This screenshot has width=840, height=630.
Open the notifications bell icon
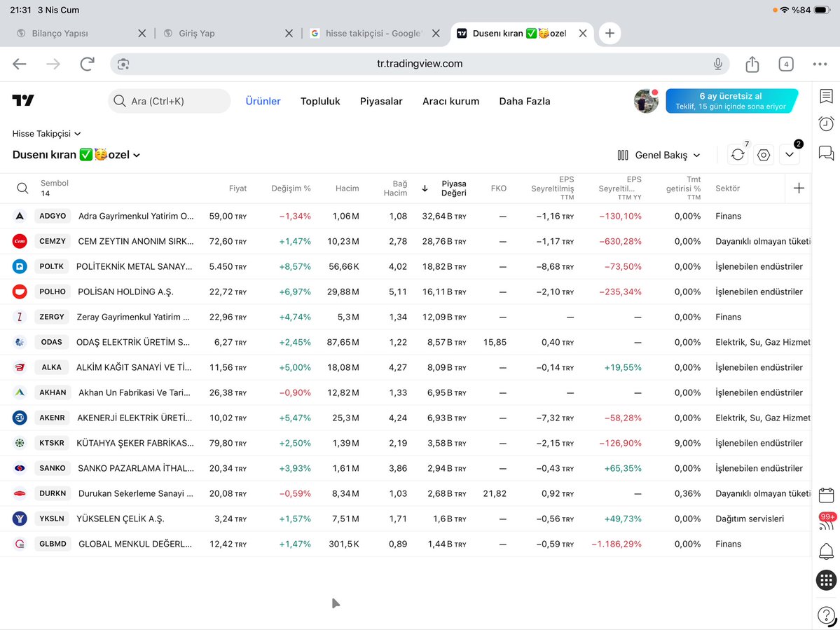pyautogui.click(x=826, y=552)
